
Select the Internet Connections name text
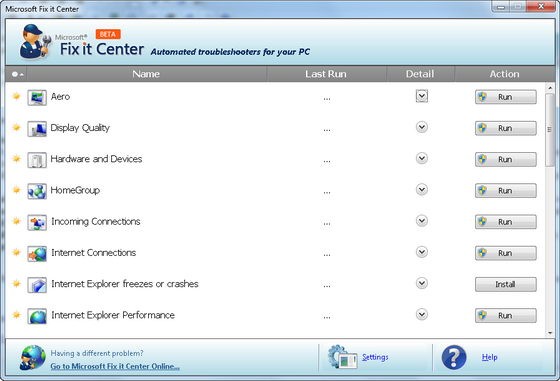pos(94,253)
